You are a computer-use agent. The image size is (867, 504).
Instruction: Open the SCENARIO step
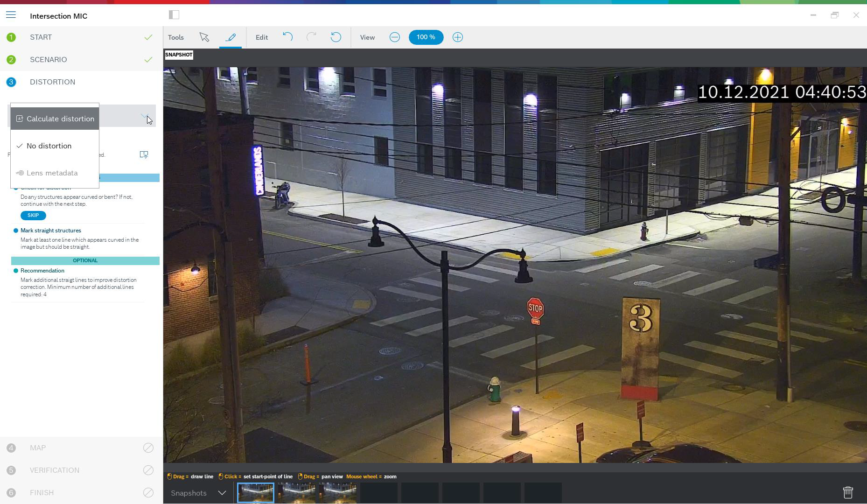(x=49, y=60)
